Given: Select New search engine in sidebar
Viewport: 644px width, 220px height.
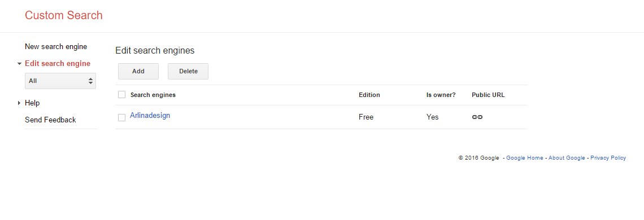Looking at the screenshot, I should coord(56,47).
